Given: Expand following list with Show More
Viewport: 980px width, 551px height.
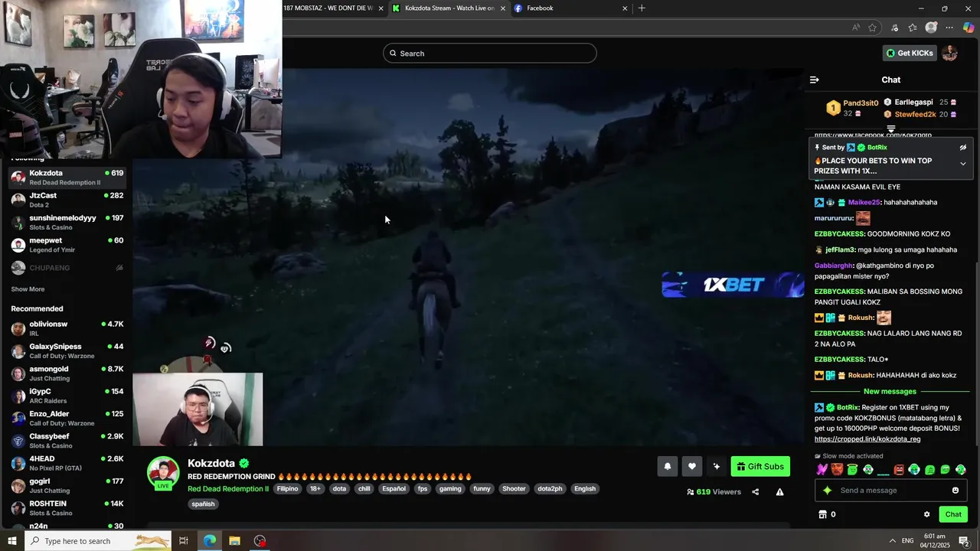Looking at the screenshot, I should coord(28,289).
